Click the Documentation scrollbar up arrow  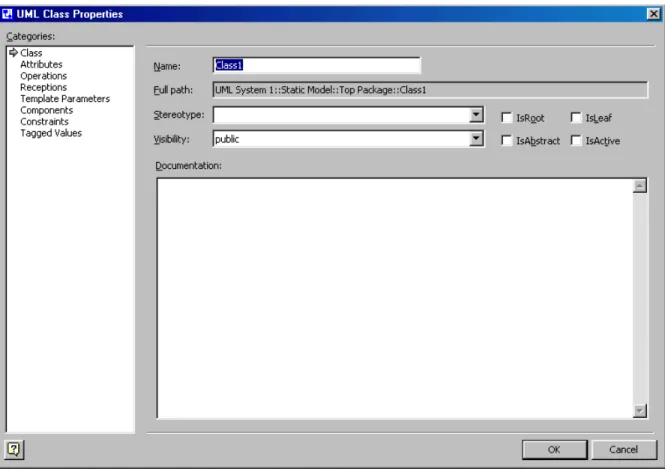[x=640, y=186]
